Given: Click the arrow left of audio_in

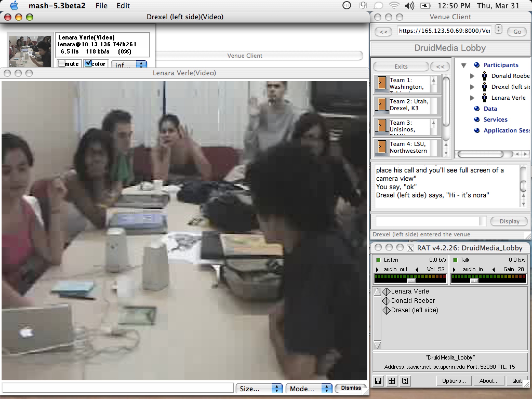Looking at the screenshot, I should (454, 269).
